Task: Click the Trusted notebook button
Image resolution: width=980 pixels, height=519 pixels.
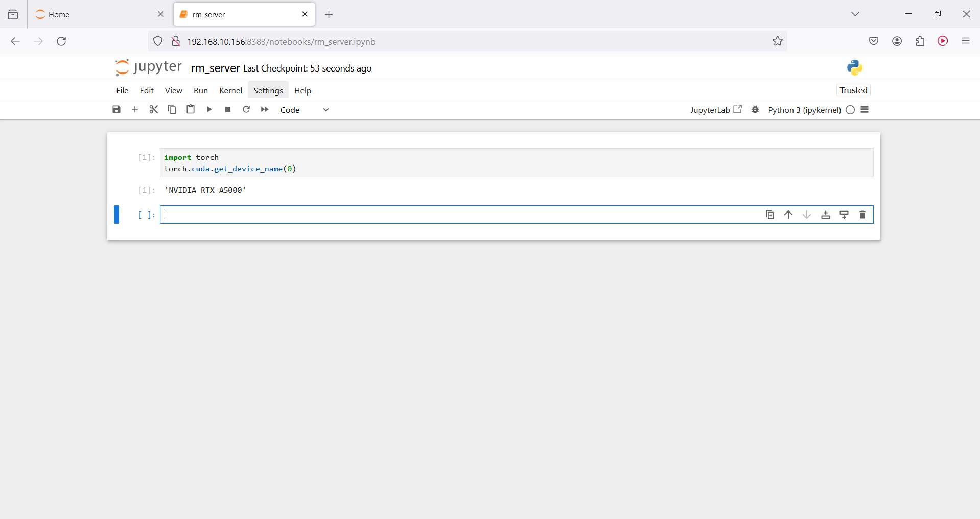Action: [x=853, y=90]
